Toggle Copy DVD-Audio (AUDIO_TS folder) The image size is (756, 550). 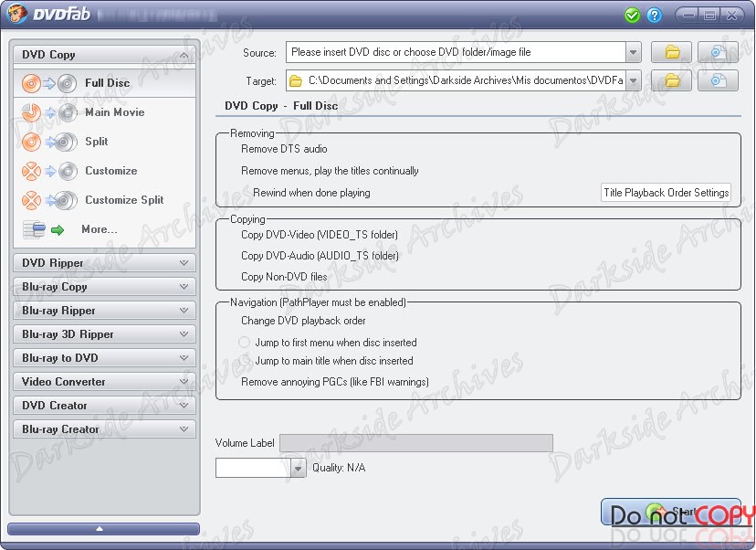320,256
